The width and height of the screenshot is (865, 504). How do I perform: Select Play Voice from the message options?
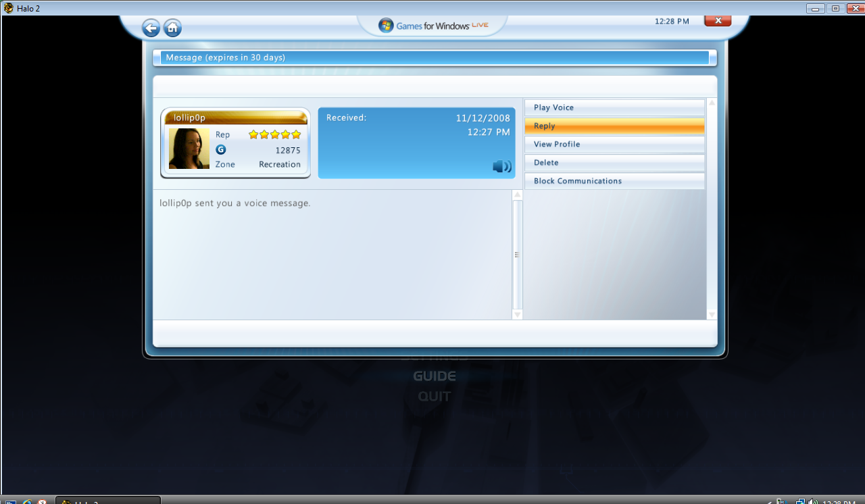(x=614, y=107)
